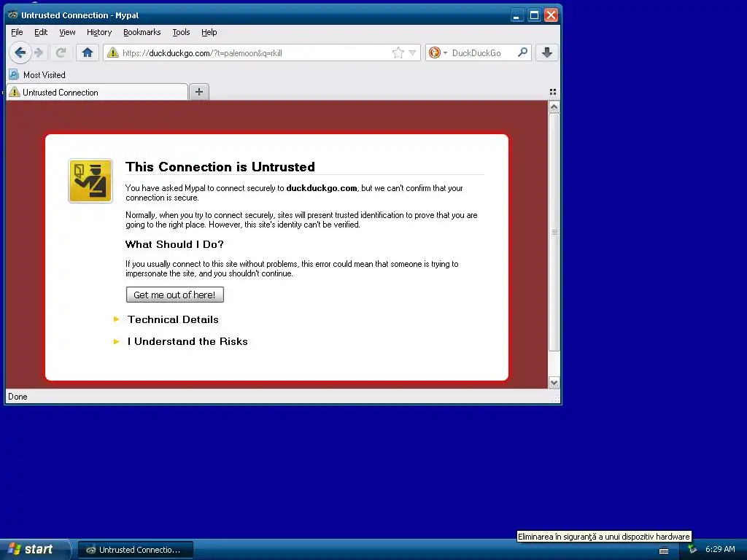This screenshot has width=747, height=560.
Task: Open the Home page via house icon
Action: coord(88,52)
